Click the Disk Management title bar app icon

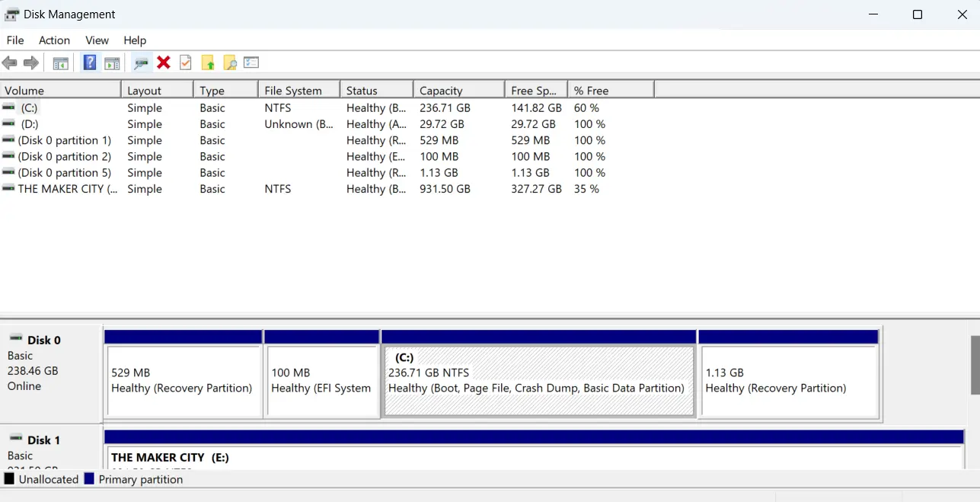point(12,14)
